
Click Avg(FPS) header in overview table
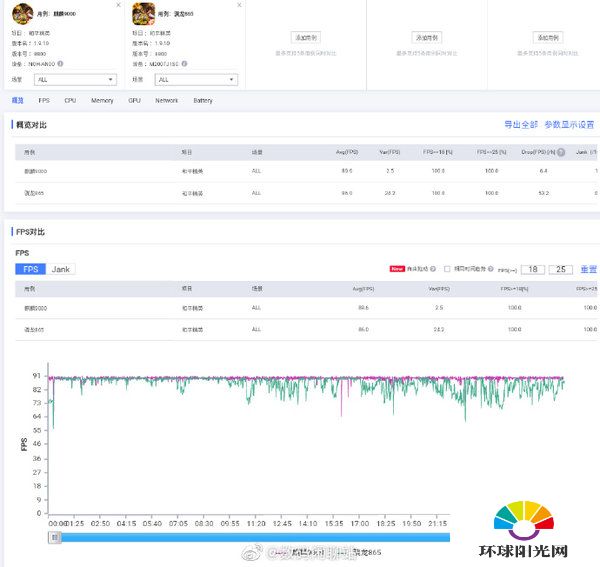coord(347,152)
